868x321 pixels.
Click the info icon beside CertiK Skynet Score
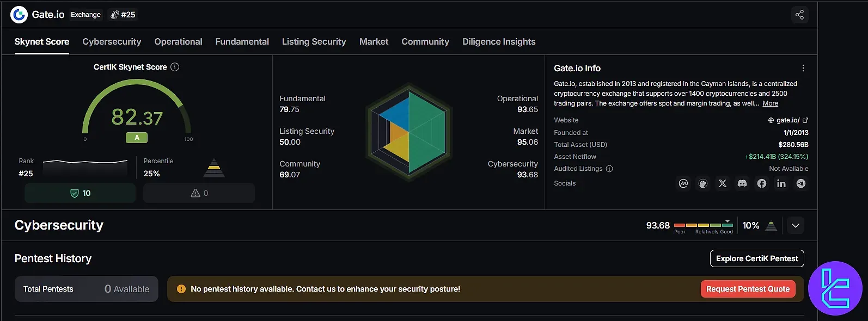coord(175,67)
